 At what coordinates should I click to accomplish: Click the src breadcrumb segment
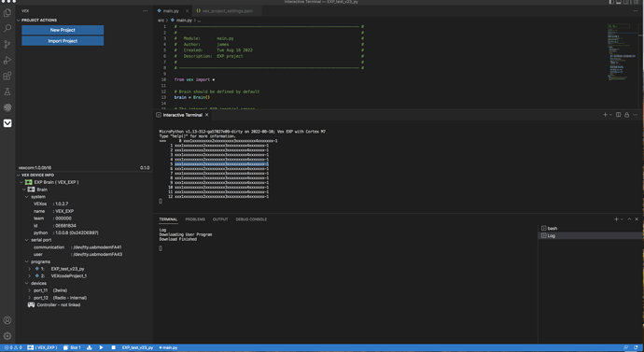click(x=161, y=21)
